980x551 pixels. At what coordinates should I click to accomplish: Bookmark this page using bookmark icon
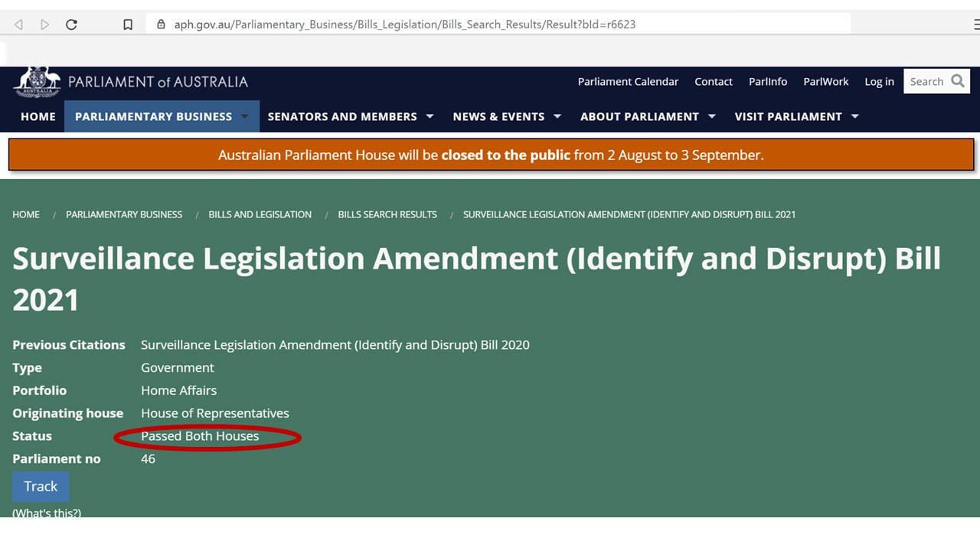[128, 24]
